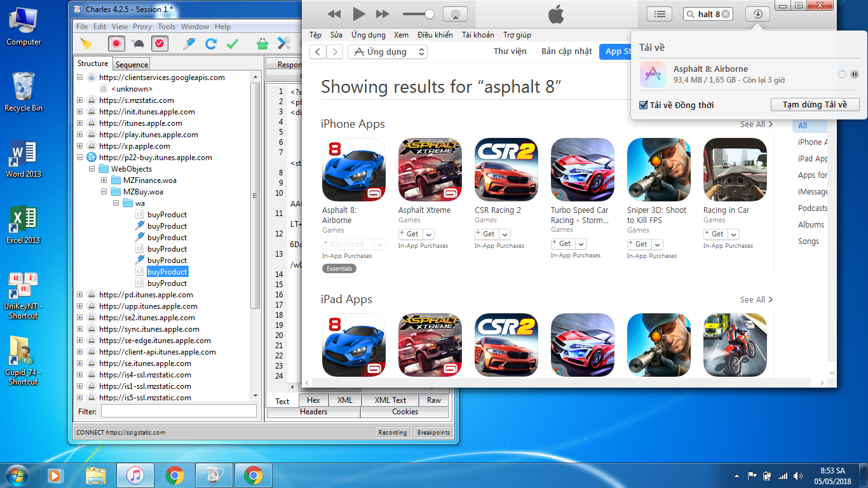Expand the https://s.mzstatic.com host node
Viewport: 868px width, 488px height.
click(79, 100)
